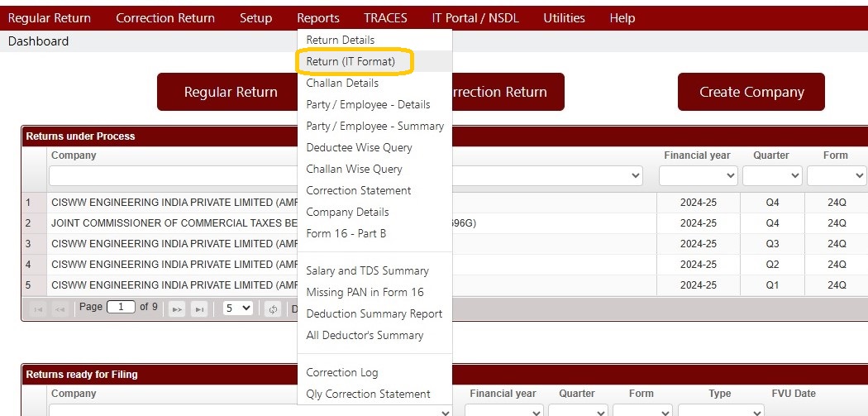Image resolution: width=868 pixels, height=416 pixels.
Task: Jump to last page of Returns under Process
Action: click(199, 309)
